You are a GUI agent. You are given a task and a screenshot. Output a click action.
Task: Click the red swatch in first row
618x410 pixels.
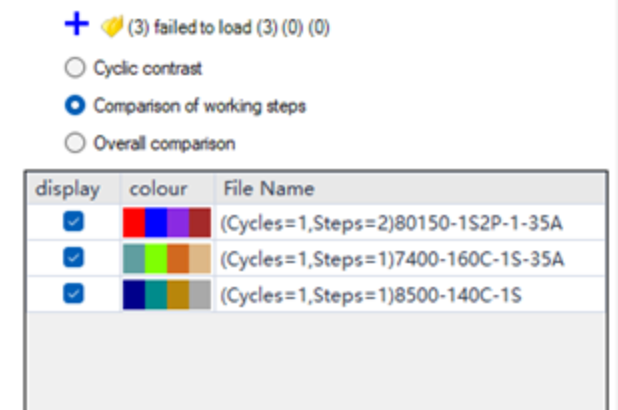[134, 222]
